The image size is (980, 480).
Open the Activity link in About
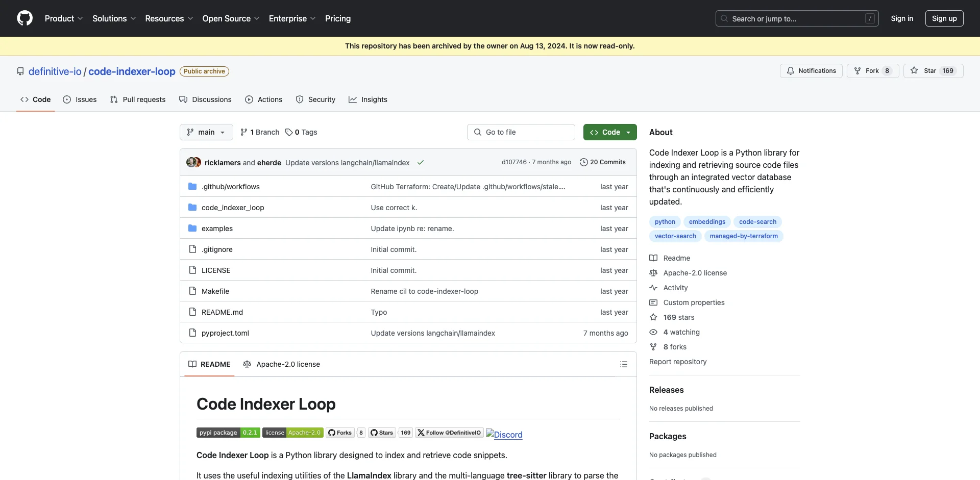[x=669, y=288]
